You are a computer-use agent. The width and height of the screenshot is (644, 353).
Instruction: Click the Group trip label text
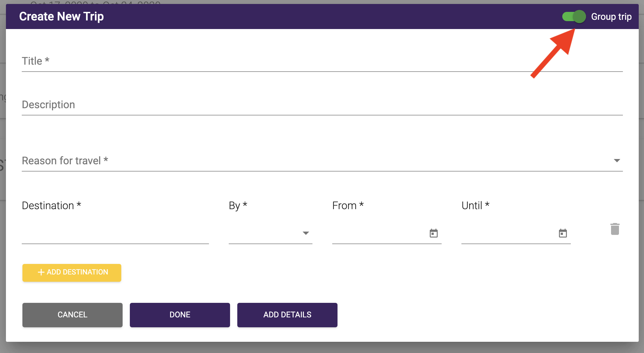coord(611,16)
